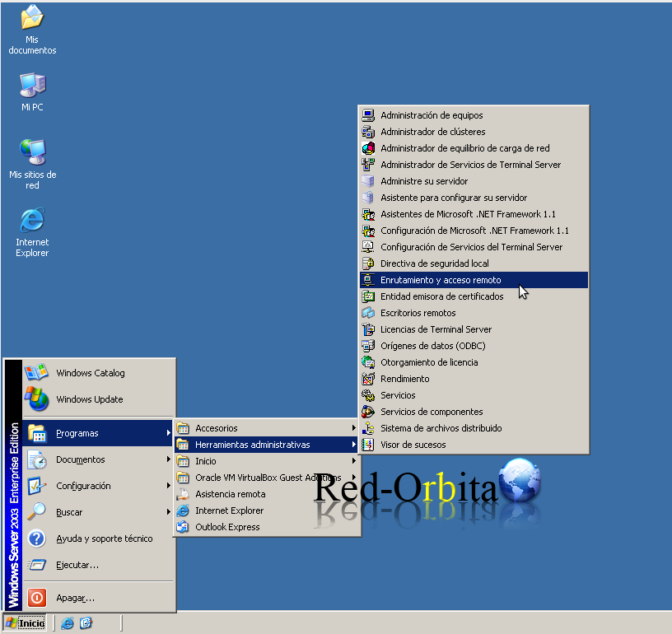Click Buscar label in start menu
The width and height of the screenshot is (672, 634).
click(x=69, y=512)
